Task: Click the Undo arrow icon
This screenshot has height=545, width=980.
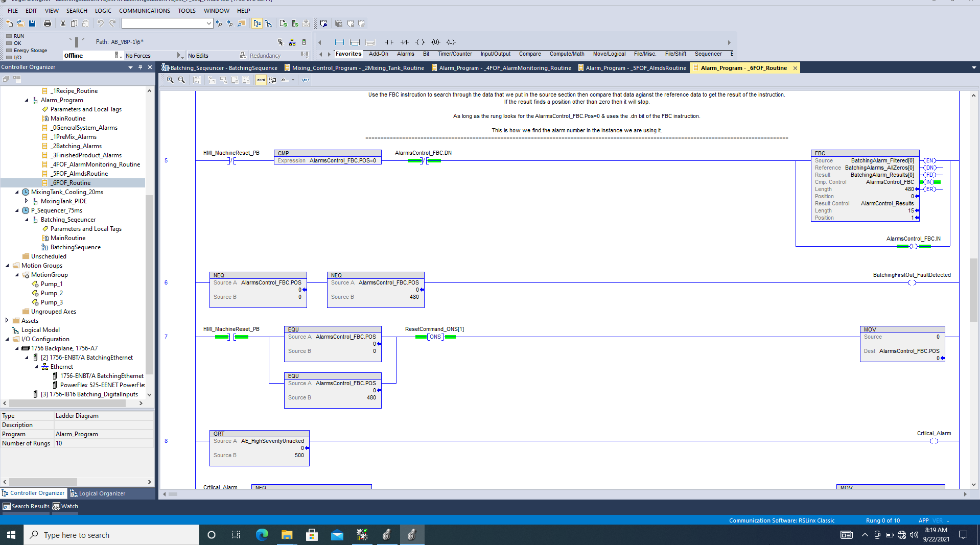Action: 101,23
